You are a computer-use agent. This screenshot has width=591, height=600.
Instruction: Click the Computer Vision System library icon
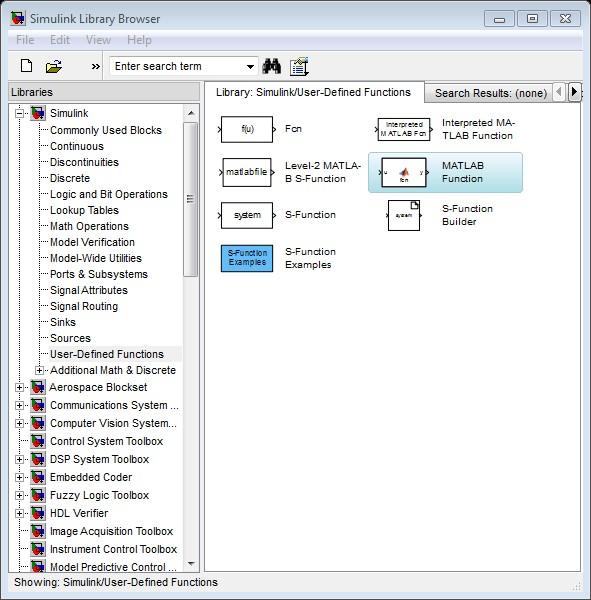click(x=38, y=423)
